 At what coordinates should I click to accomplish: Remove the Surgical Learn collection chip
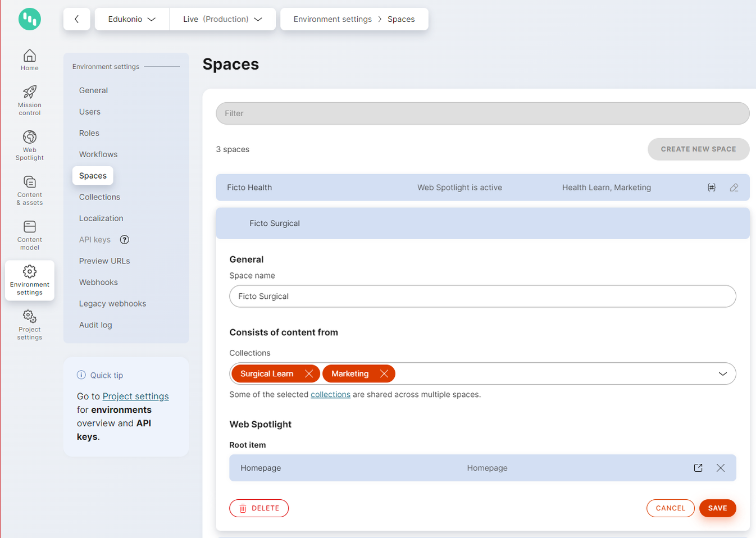pos(308,373)
